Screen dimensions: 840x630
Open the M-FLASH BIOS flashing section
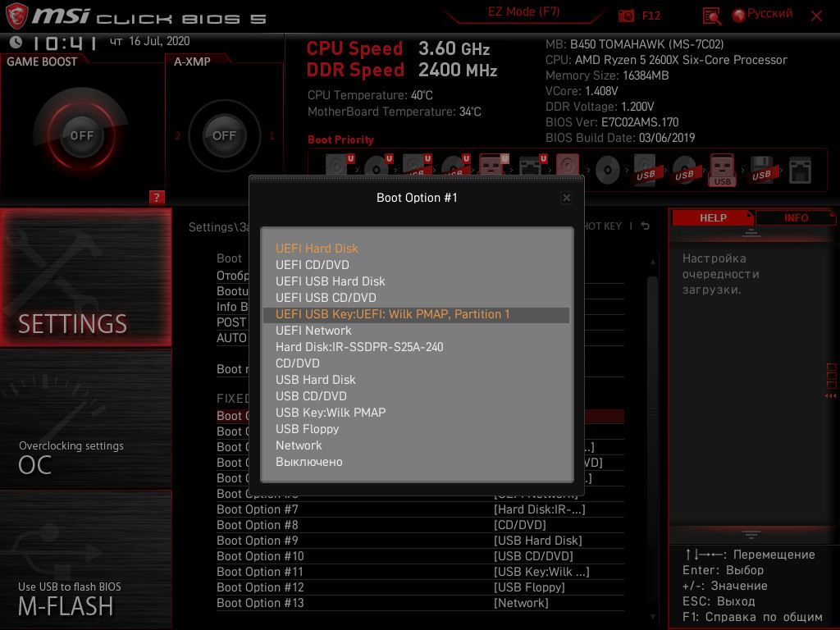pos(85,559)
